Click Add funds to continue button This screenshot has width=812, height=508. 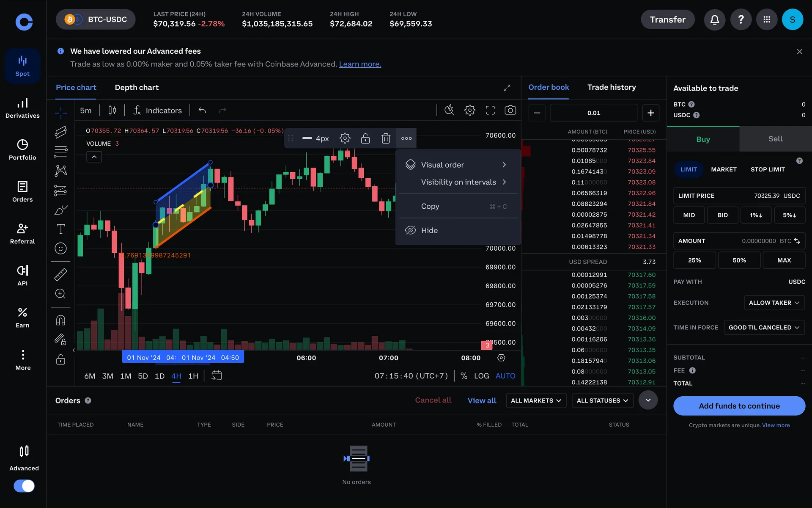[739, 406]
